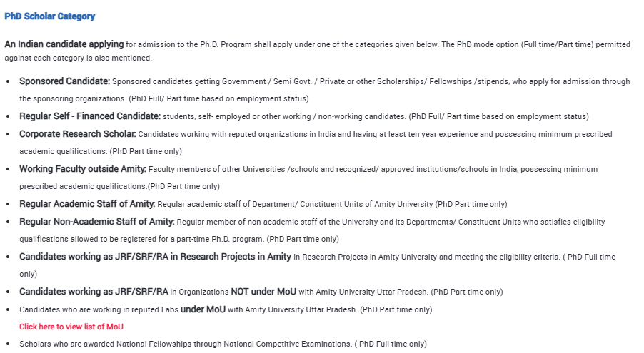Click the "Sponsored Candidate:" bold label
The width and height of the screenshot is (644, 353).
(x=64, y=81)
